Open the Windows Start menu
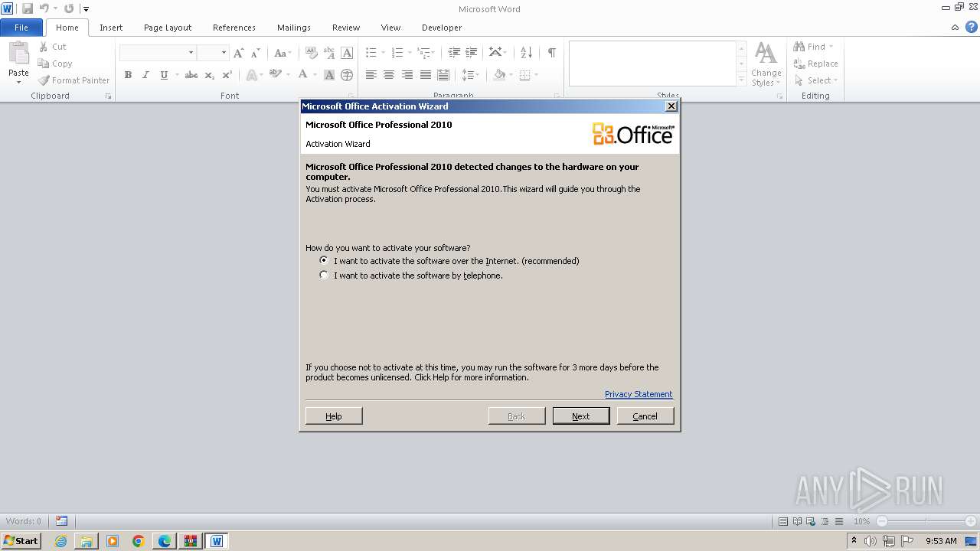980x551 pixels. coord(21,541)
